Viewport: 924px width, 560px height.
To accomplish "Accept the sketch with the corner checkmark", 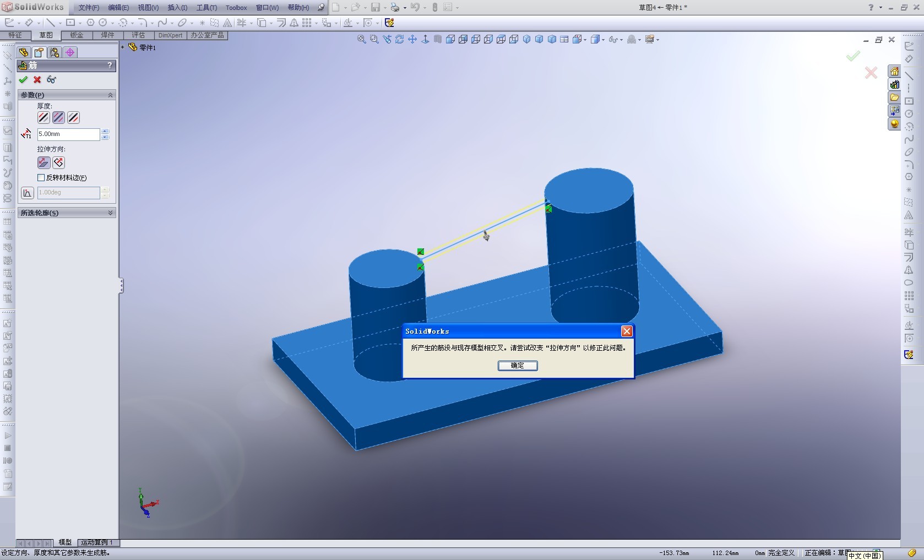I will [853, 56].
